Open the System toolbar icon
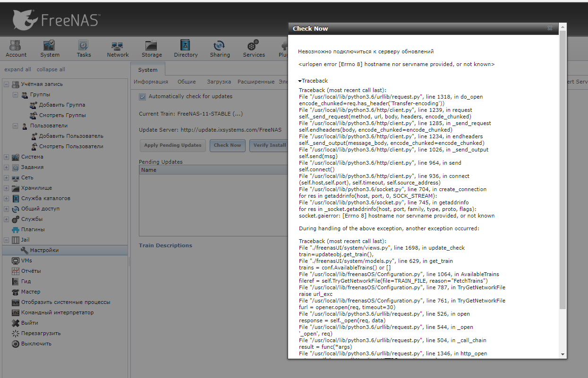The width and height of the screenshot is (588, 378). (x=50, y=45)
